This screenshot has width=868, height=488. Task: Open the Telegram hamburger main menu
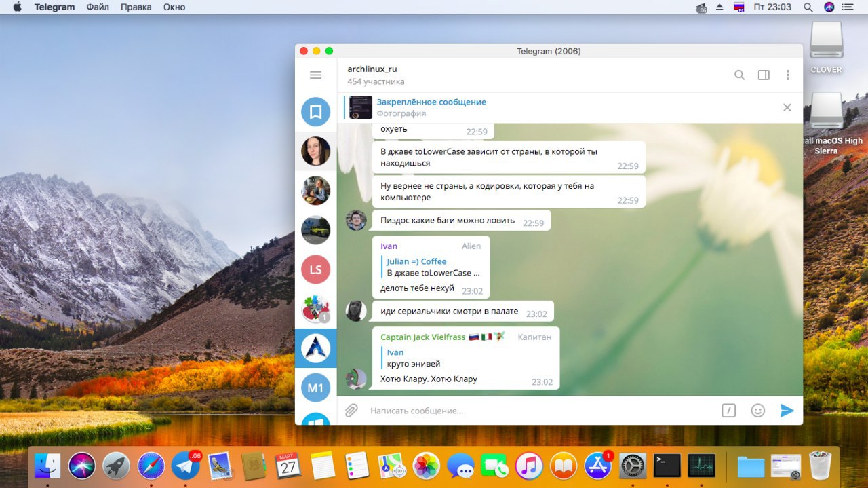point(315,75)
